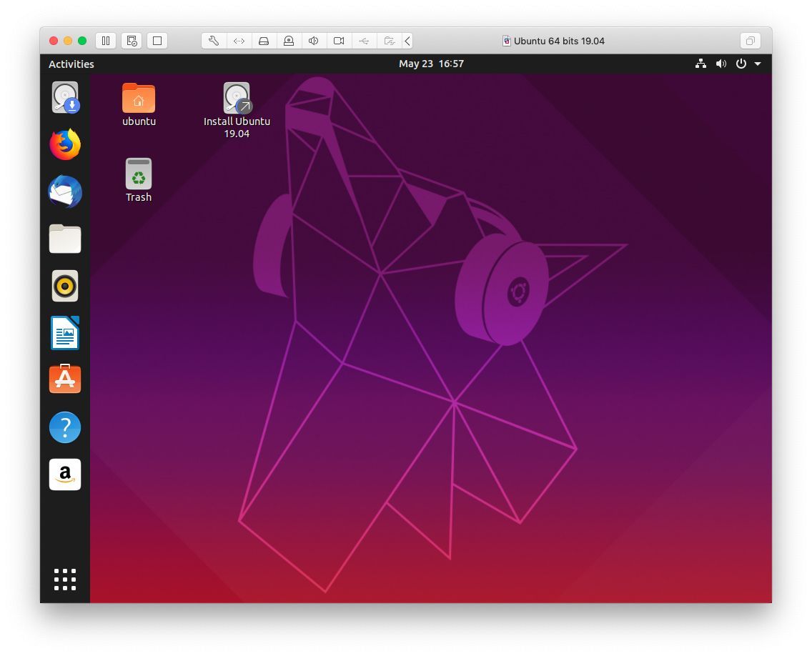
Task: Show Applications with the grid button
Action: coord(65,580)
